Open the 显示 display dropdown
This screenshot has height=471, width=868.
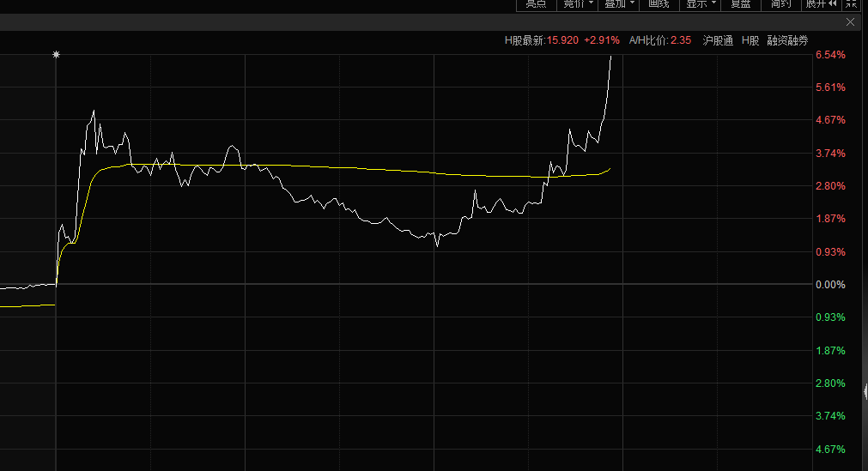point(700,4)
